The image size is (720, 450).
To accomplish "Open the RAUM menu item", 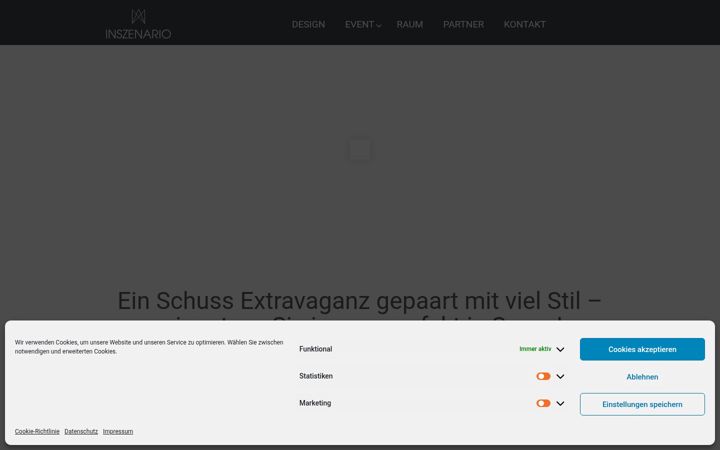I will [410, 24].
